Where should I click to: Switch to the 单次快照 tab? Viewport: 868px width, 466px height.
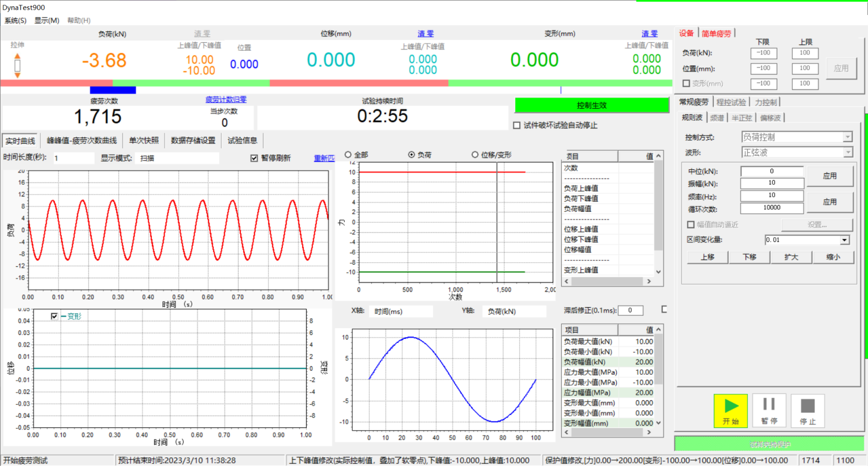144,140
